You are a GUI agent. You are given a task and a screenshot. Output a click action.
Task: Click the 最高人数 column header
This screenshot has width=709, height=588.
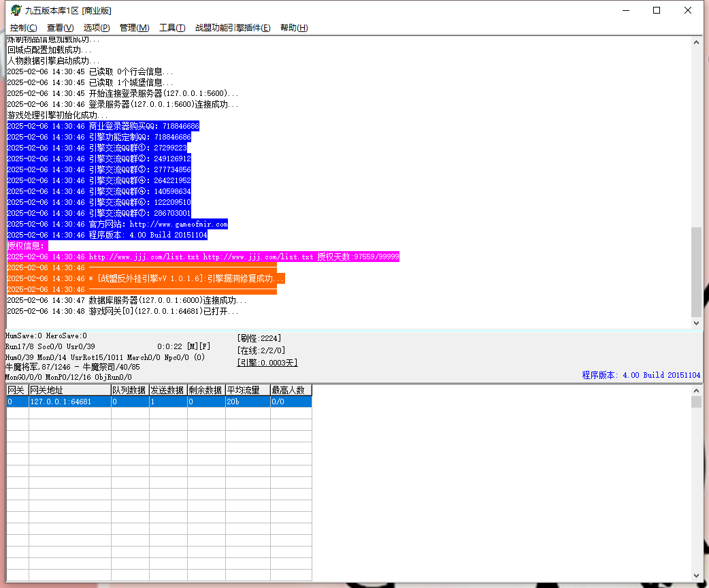pyautogui.click(x=291, y=390)
